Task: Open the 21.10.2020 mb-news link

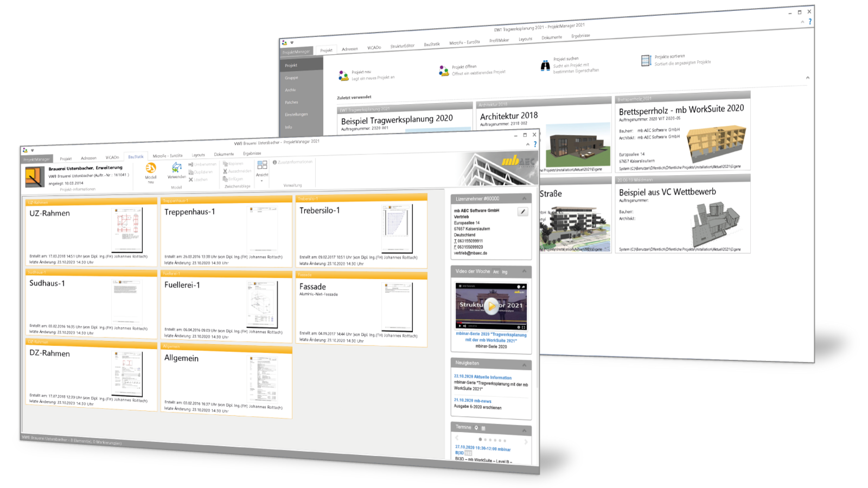Action: [x=473, y=401]
